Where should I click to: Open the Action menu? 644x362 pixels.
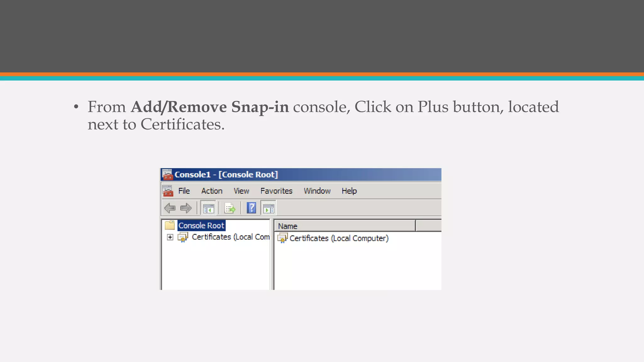[212, 191]
